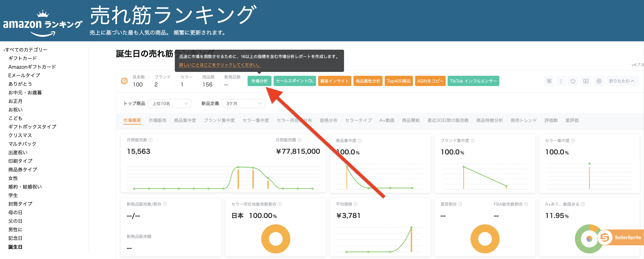Click the セールスポイントDL button
644x259 pixels.
point(295,81)
